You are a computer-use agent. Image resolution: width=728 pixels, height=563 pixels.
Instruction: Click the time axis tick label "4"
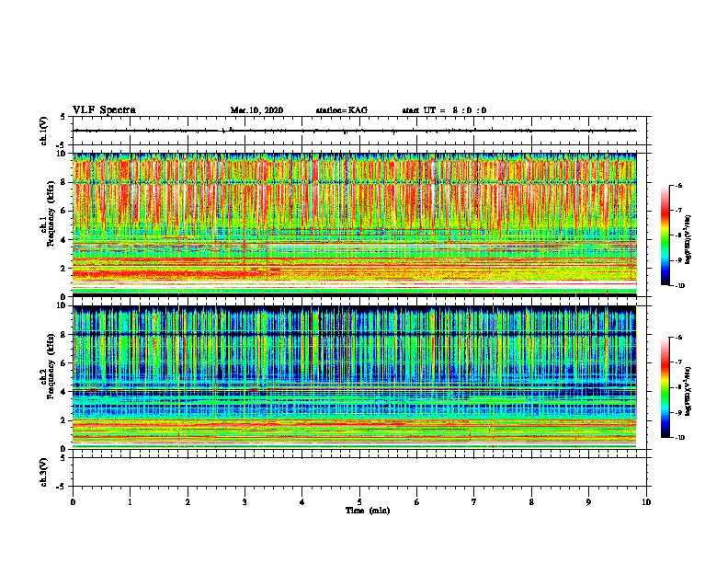coord(302,501)
